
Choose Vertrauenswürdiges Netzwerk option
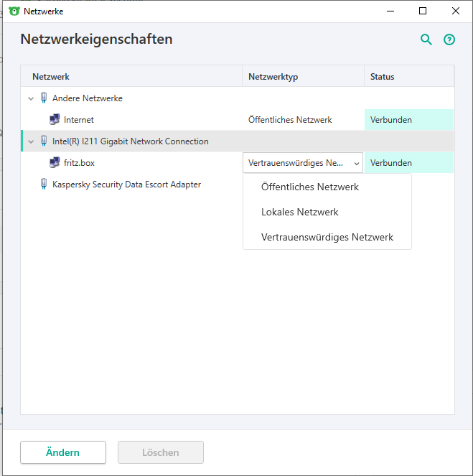click(x=327, y=238)
